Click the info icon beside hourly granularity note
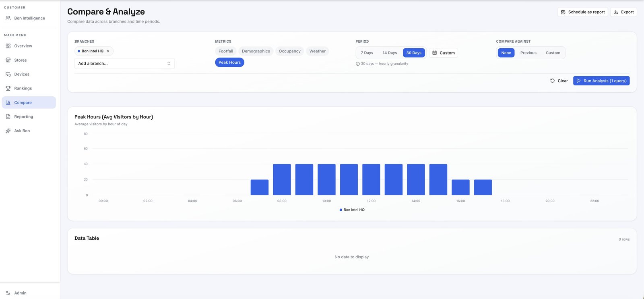The width and height of the screenshot is (644, 299). (358, 64)
